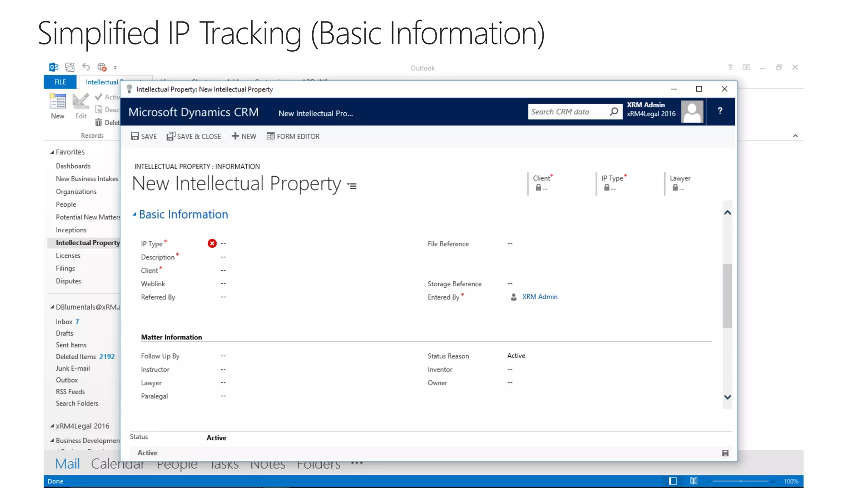
Task: Click the red error icon beside IP Type
Action: coord(212,243)
